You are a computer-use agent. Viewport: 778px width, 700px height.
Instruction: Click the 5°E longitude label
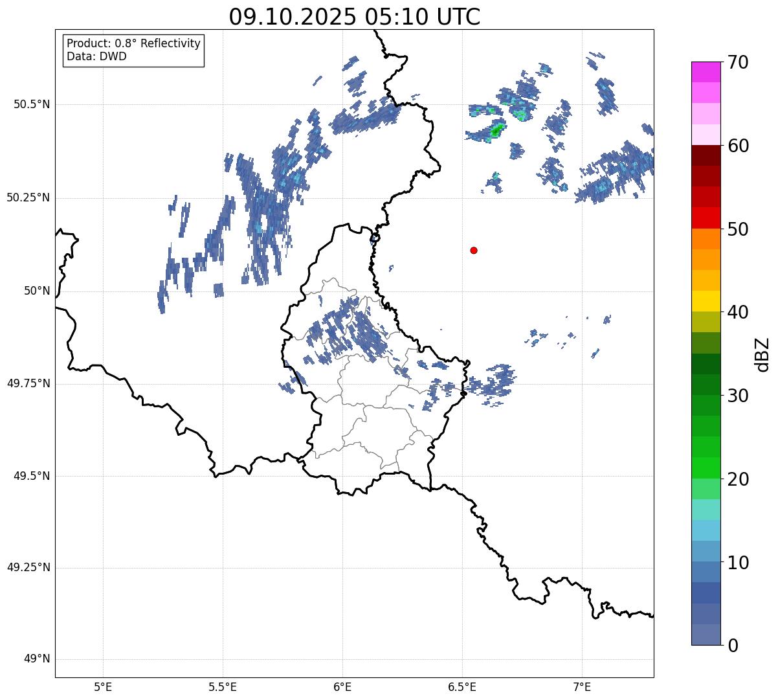(x=103, y=687)
